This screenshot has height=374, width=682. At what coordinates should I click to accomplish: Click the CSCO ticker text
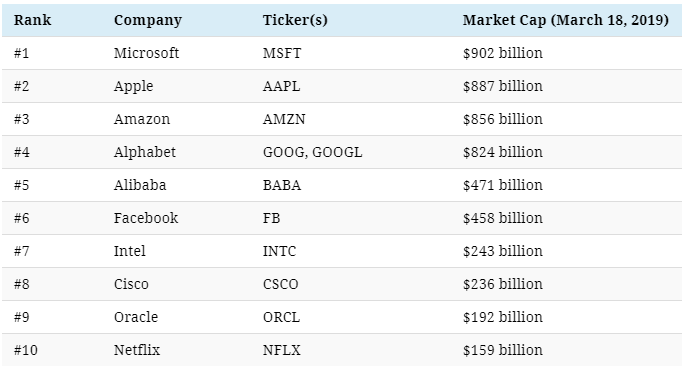(x=280, y=284)
